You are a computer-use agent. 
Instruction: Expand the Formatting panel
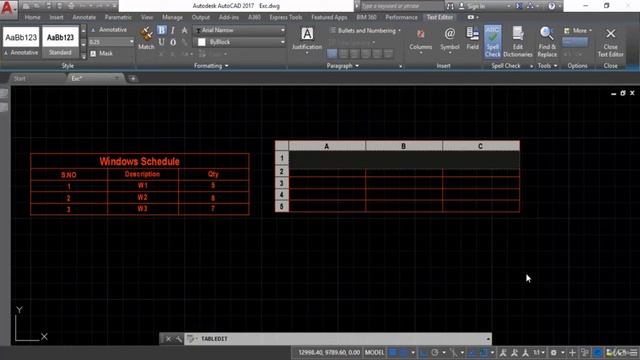(x=211, y=66)
